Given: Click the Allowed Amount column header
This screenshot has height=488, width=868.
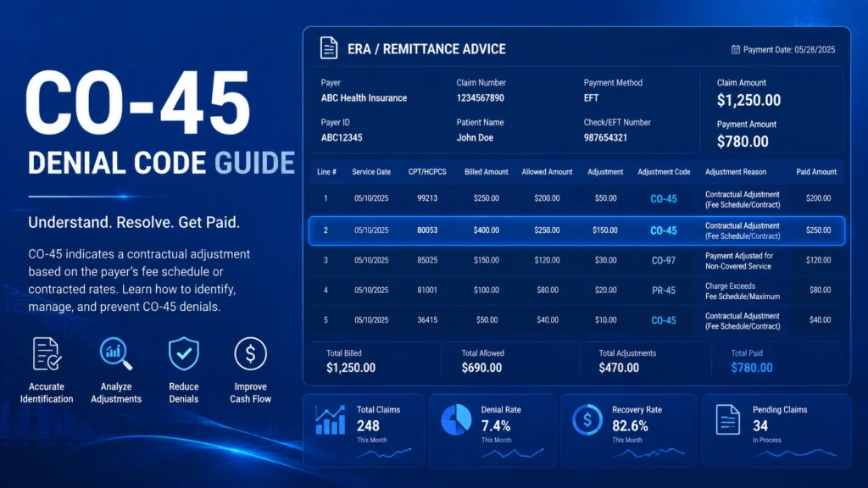Looking at the screenshot, I should click(x=547, y=172).
